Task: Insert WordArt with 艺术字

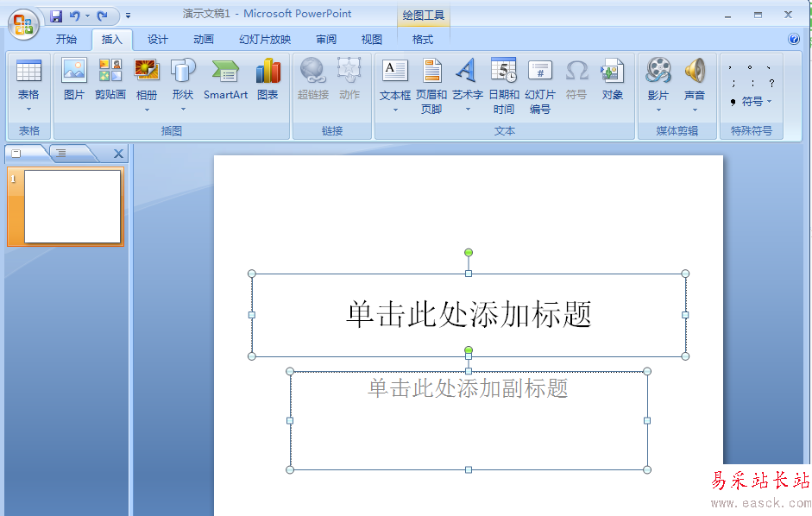Action: [467, 79]
